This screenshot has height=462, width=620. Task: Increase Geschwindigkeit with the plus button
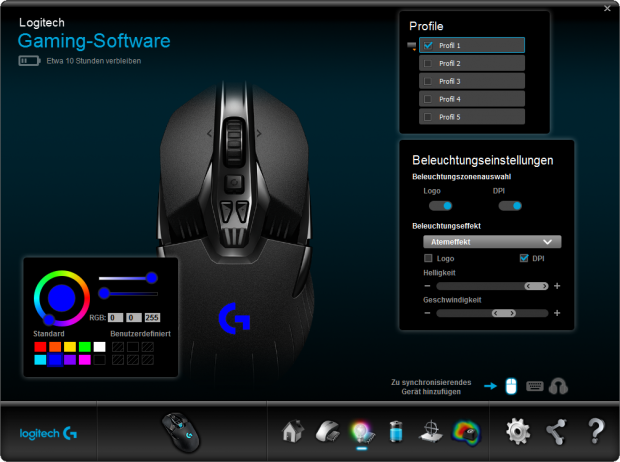tap(557, 313)
